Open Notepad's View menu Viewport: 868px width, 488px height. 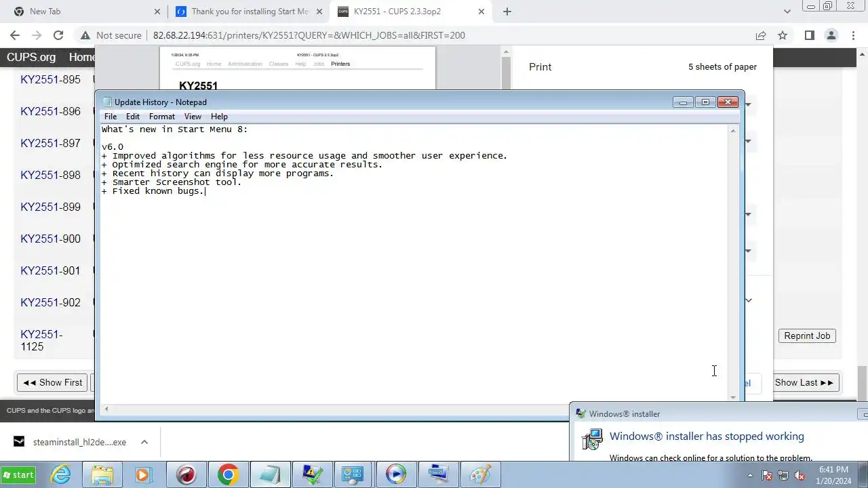(x=193, y=117)
